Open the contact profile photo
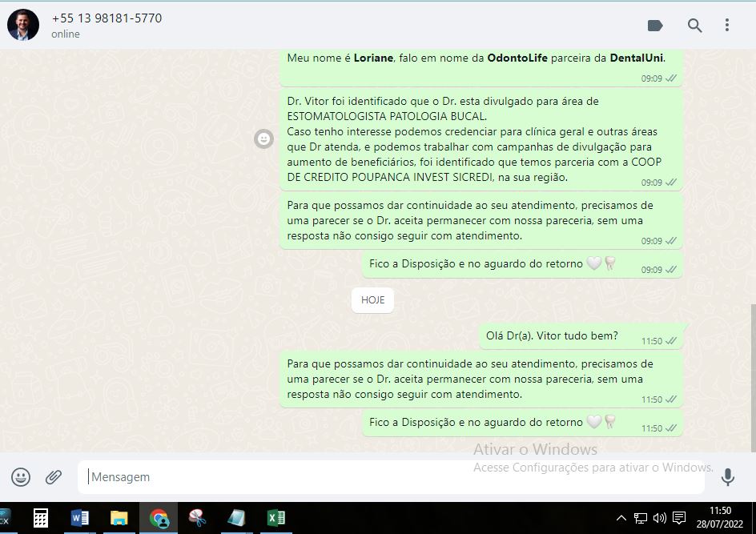 23,25
